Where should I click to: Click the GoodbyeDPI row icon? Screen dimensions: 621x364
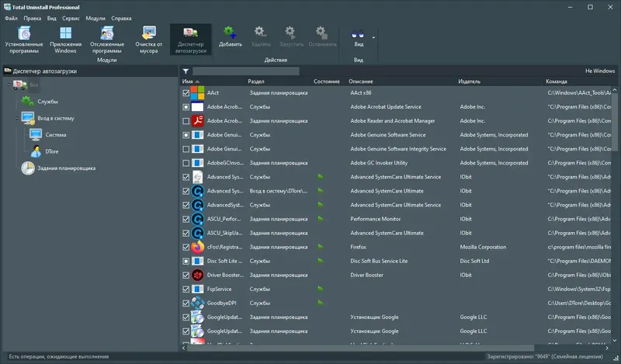point(197,303)
